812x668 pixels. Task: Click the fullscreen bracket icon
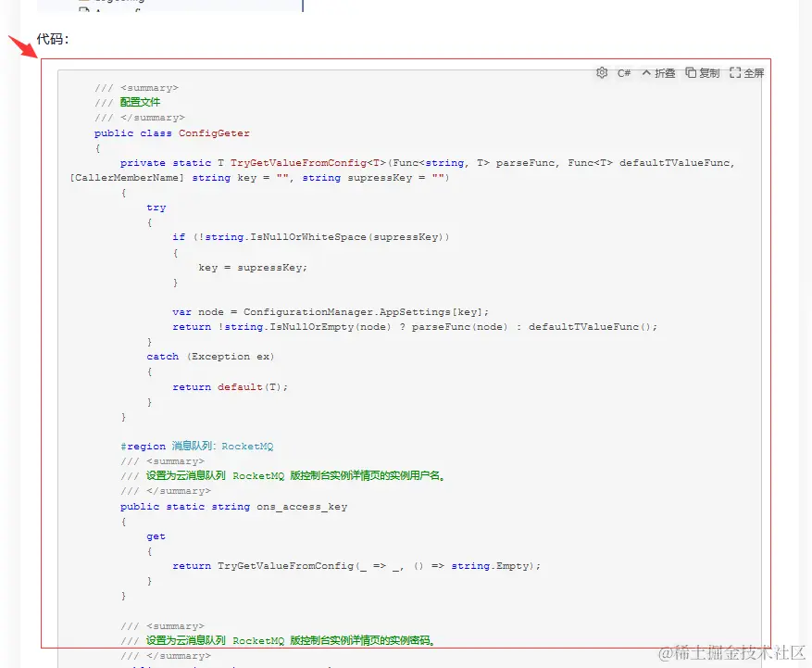pos(735,72)
